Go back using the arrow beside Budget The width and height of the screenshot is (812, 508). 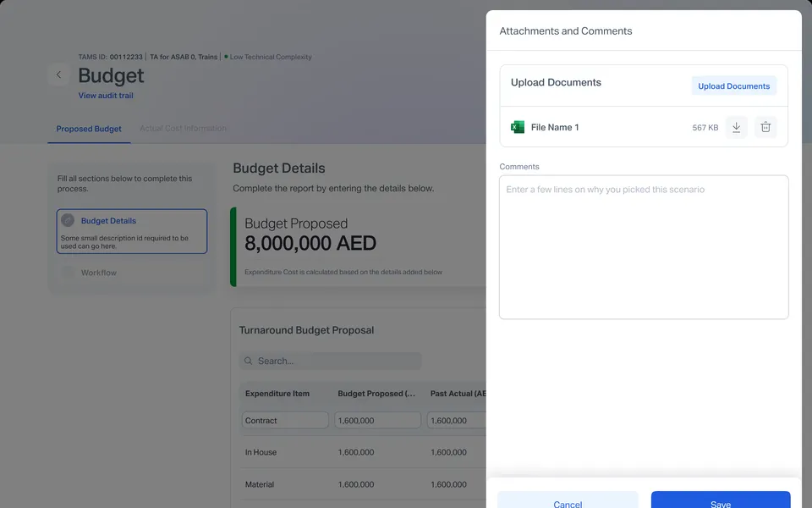58,75
